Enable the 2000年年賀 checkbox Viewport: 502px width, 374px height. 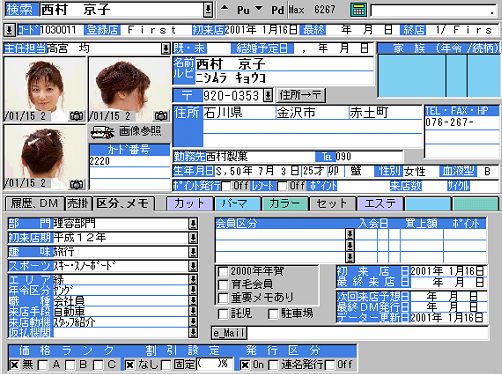click(223, 272)
